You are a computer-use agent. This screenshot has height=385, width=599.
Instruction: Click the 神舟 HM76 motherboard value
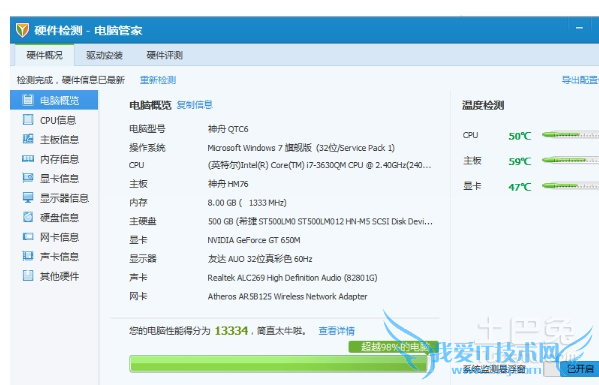[228, 184]
